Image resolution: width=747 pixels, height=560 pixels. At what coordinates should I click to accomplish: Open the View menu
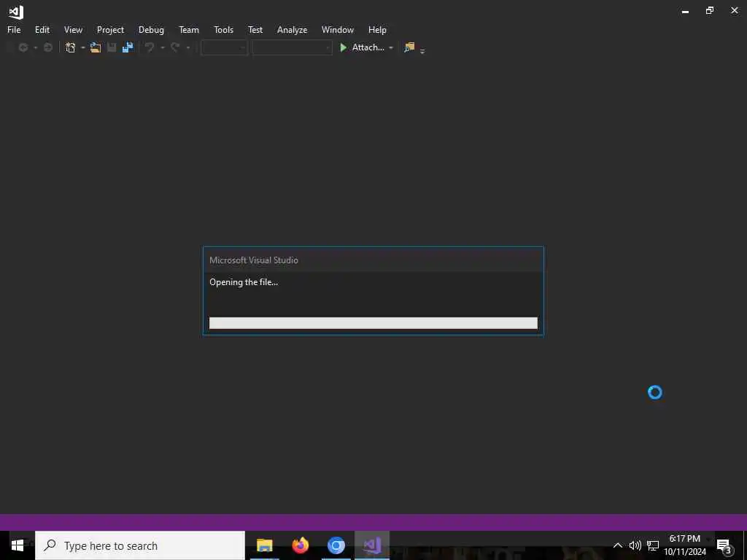[73, 29]
